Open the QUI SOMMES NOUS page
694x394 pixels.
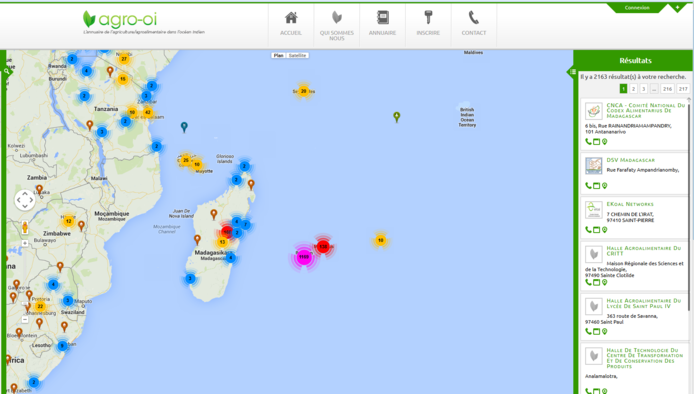[x=336, y=25]
